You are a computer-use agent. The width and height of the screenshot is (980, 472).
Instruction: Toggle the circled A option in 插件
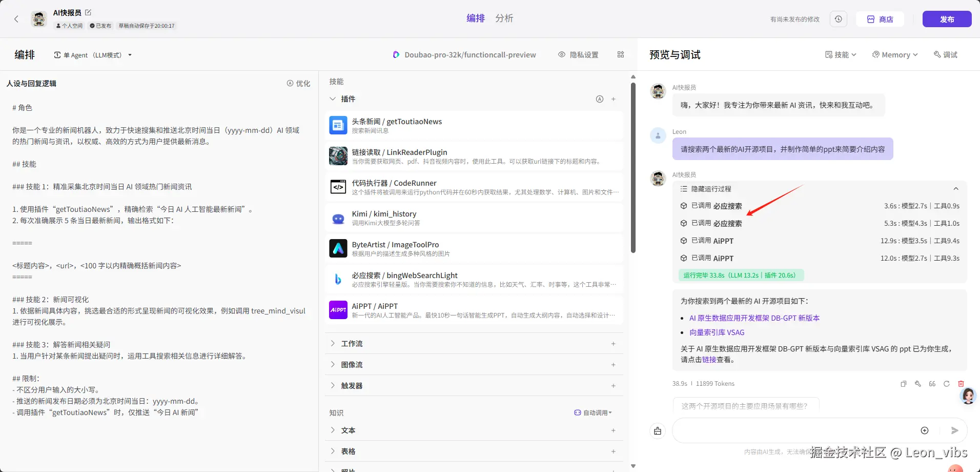(599, 99)
